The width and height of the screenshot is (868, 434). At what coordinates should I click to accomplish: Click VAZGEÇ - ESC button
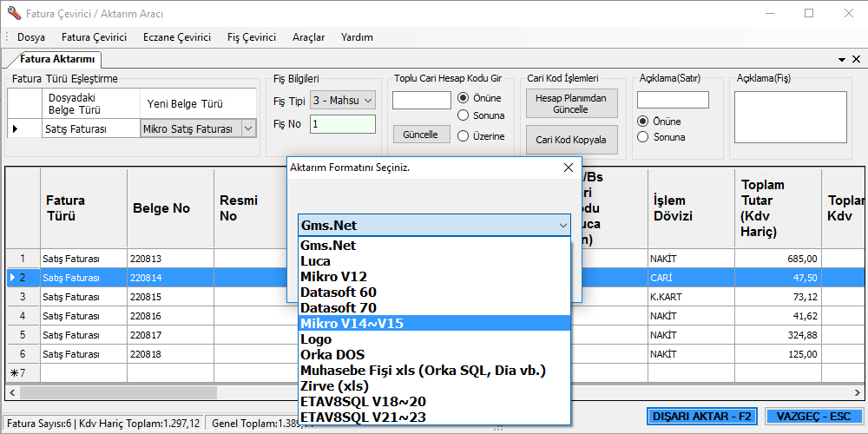pos(813,417)
